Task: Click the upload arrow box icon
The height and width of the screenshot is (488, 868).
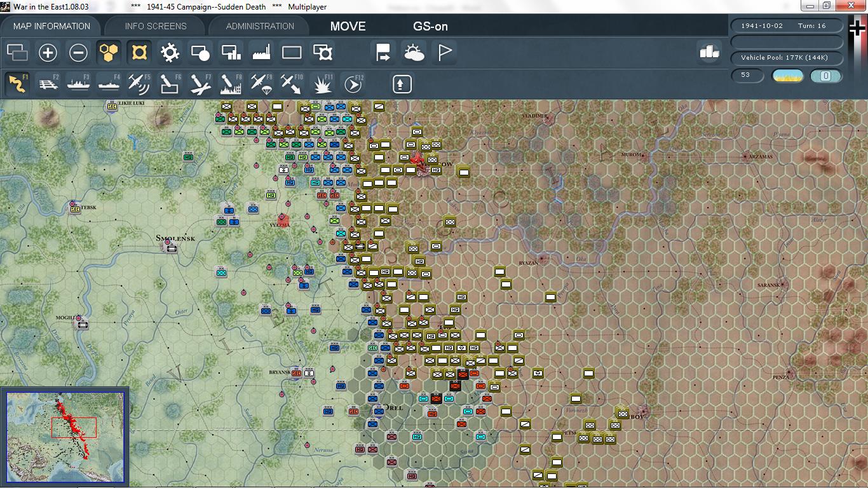Action: click(402, 84)
